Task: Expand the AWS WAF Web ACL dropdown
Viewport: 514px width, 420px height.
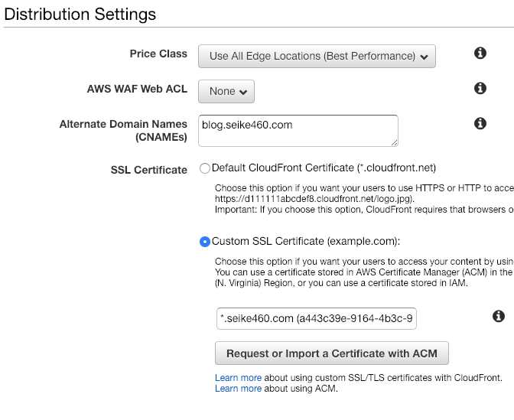Action: click(x=226, y=91)
